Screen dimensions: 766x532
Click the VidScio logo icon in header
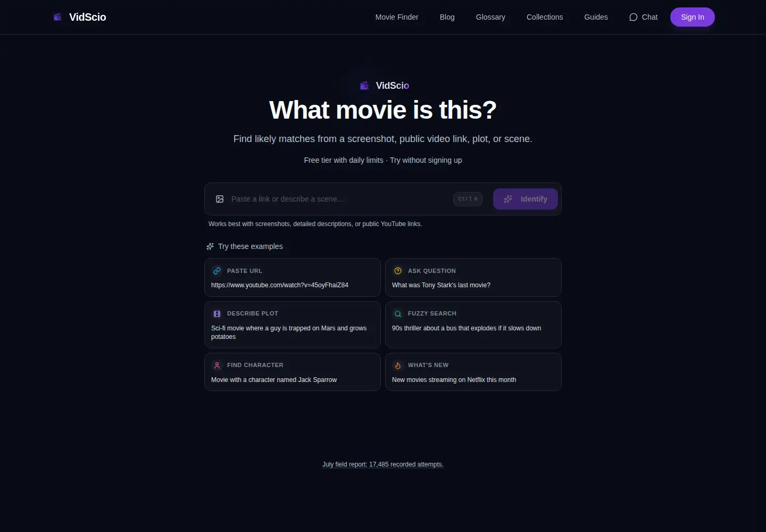57,17
